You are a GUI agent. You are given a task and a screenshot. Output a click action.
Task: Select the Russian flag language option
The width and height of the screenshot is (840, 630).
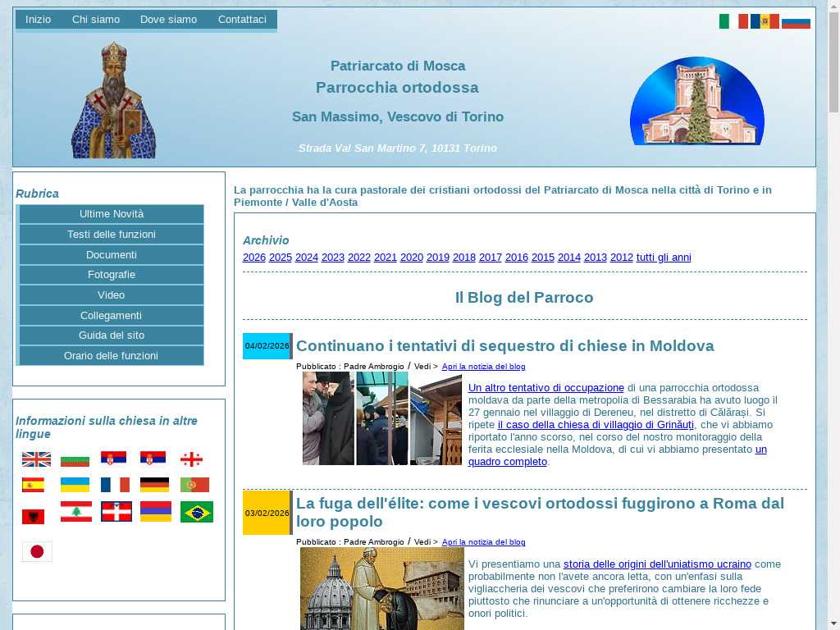pos(796,21)
